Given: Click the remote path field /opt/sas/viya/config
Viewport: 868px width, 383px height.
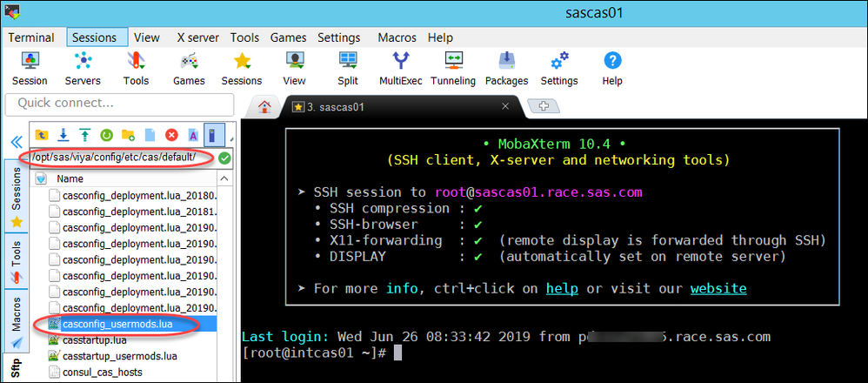Looking at the screenshot, I should tap(122, 158).
